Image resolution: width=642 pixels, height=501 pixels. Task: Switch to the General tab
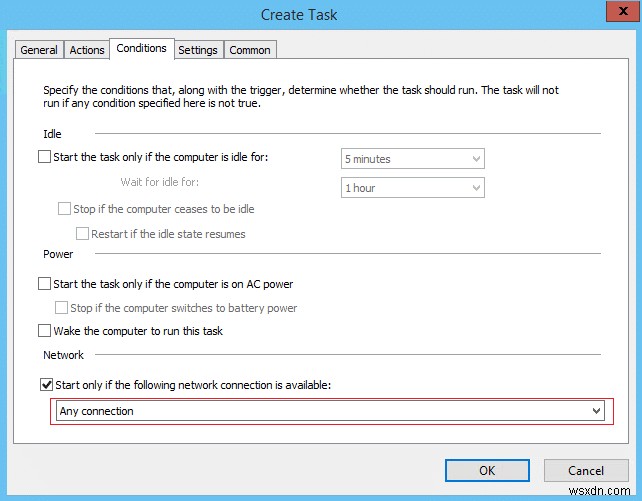coord(39,50)
